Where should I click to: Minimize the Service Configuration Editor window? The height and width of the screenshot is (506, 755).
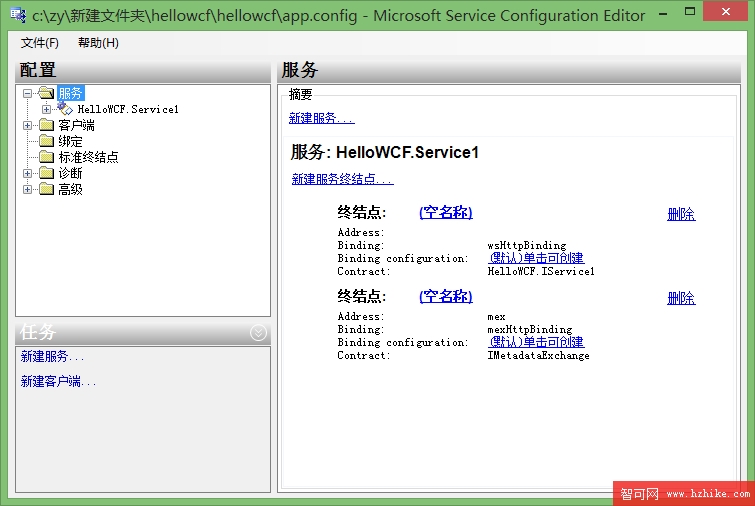(x=663, y=13)
